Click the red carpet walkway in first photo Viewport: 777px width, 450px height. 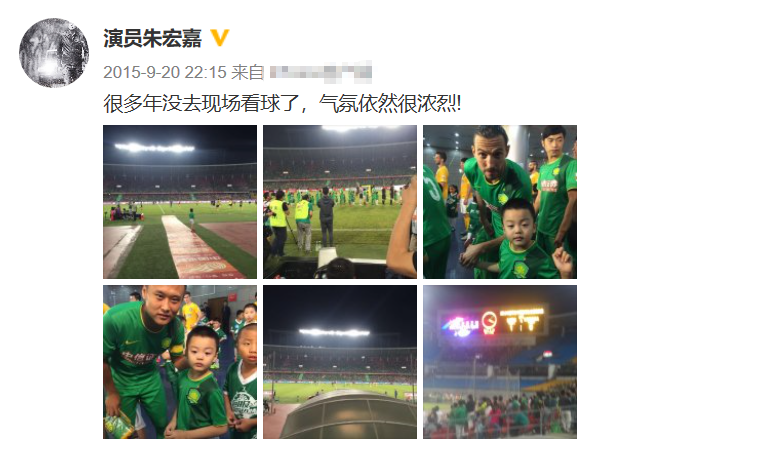pyautogui.click(x=196, y=248)
